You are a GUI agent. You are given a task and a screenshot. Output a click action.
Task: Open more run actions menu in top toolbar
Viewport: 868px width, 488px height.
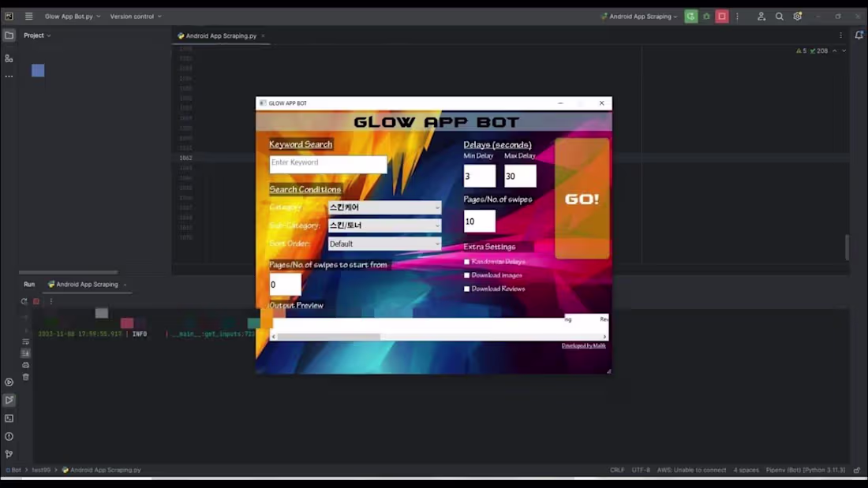click(x=737, y=17)
